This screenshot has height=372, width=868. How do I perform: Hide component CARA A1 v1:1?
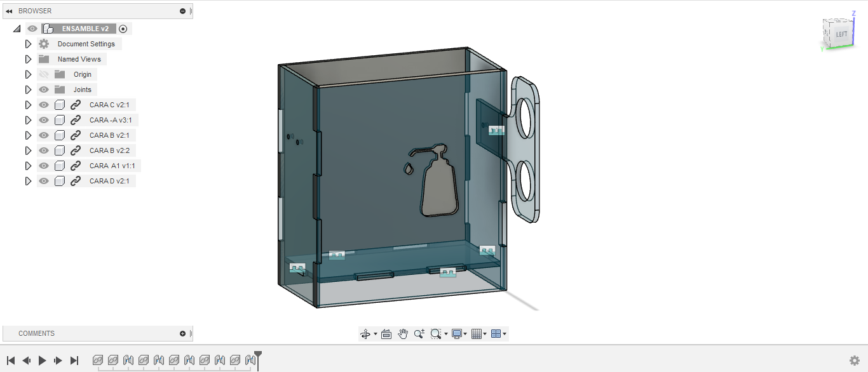coord(44,166)
